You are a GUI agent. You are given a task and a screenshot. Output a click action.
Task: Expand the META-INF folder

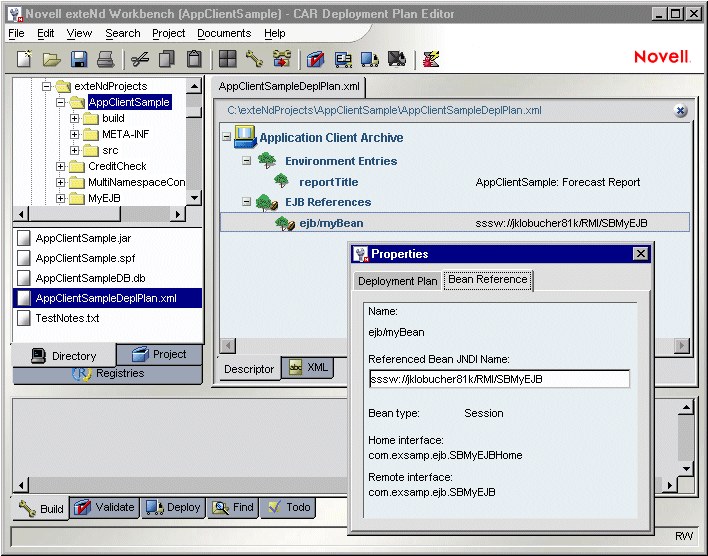75,134
